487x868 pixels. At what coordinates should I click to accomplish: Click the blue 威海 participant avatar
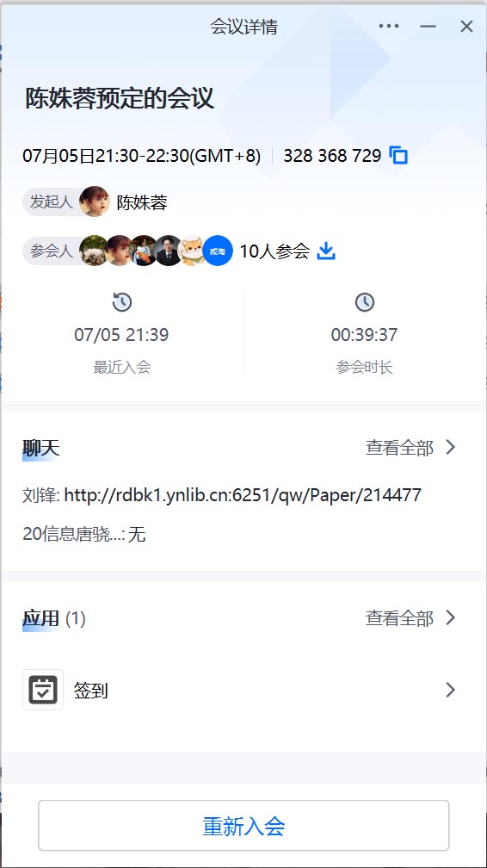(x=218, y=251)
